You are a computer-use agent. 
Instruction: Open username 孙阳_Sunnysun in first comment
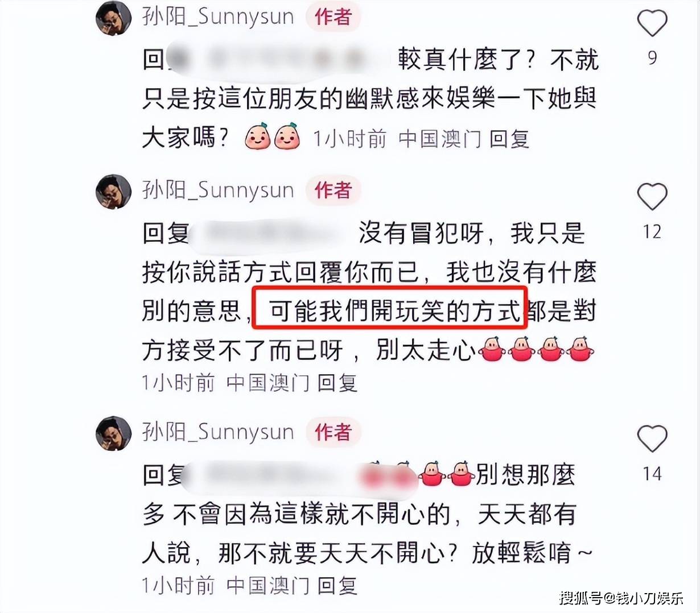tap(218, 17)
